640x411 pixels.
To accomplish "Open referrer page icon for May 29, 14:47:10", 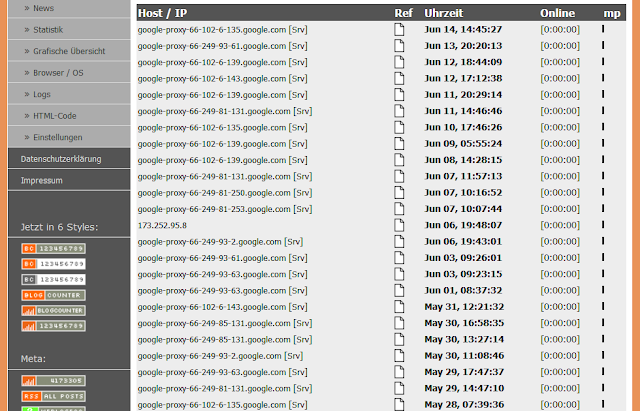I will coord(399,389).
